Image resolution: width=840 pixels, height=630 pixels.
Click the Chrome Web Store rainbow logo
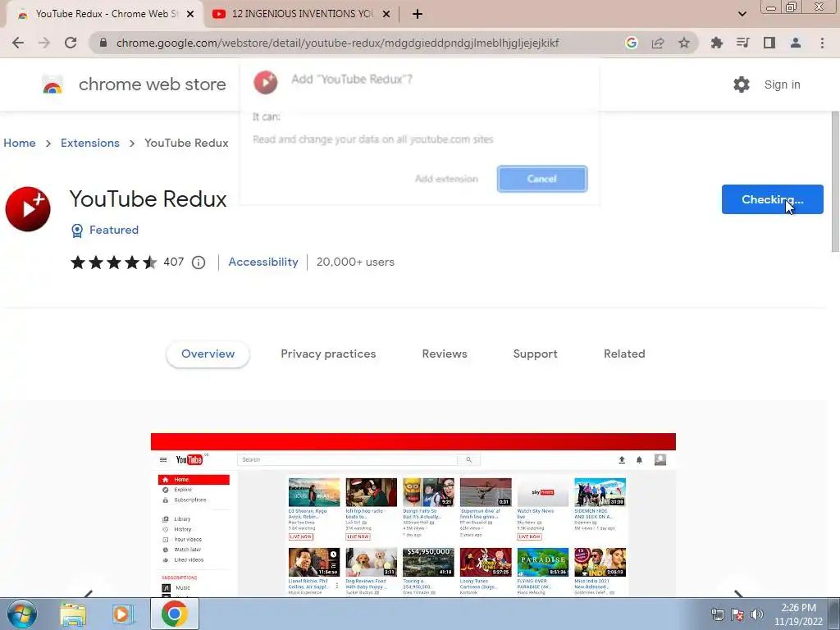[x=52, y=84]
